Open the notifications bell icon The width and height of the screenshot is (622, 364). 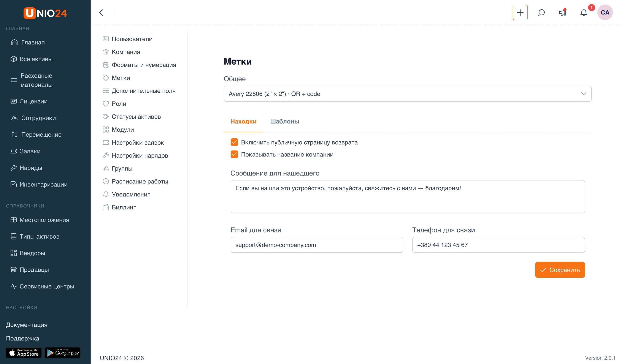coord(584,13)
